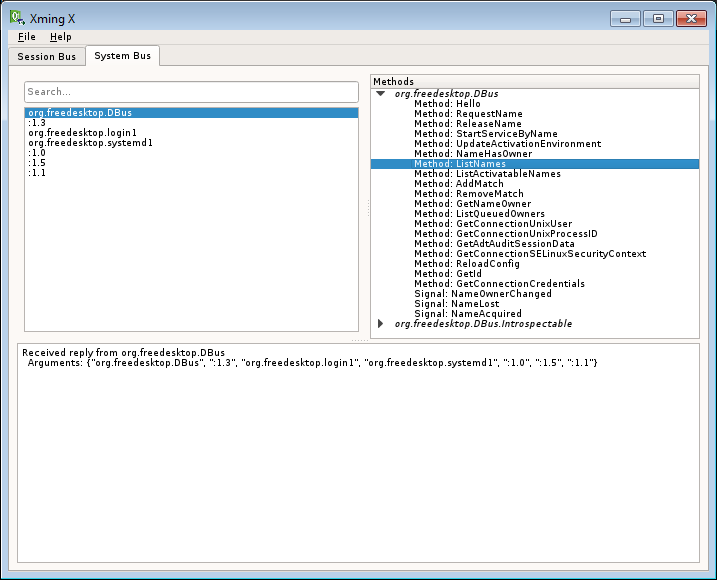This screenshot has width=717, height=580.
Task: Select Signal: NameAcquired
Action: coord(468,315)
